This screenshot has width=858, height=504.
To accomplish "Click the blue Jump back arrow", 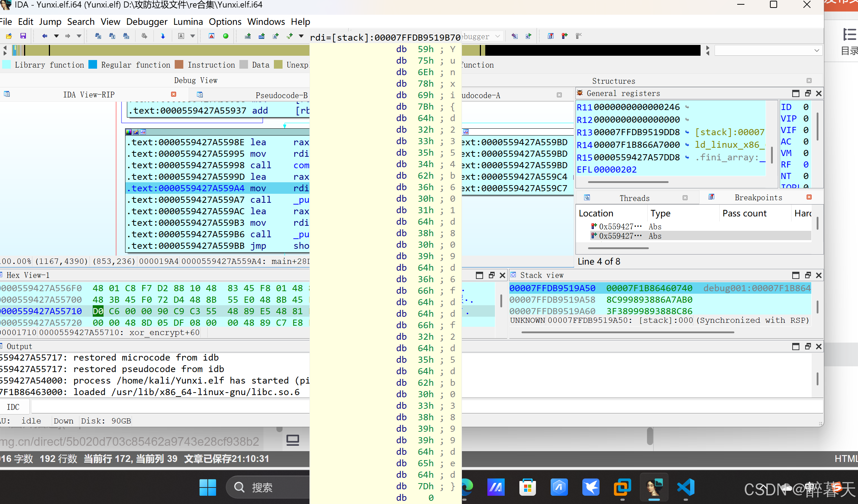I will click(44, 36).
